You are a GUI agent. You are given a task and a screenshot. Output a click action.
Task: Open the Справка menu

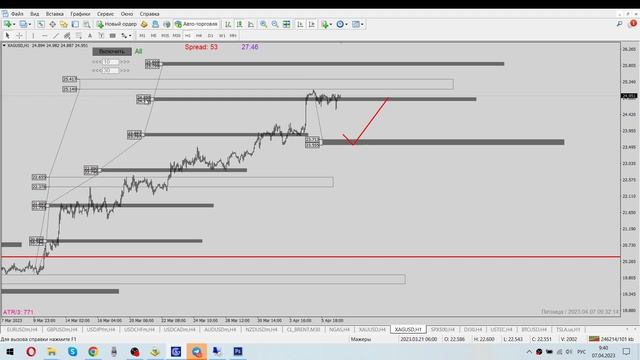[149, 14]
